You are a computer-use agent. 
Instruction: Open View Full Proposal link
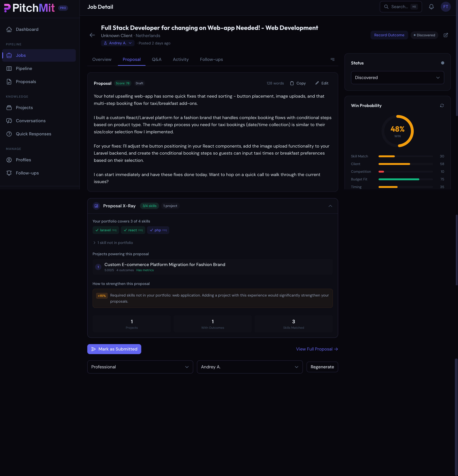(317, 349)
